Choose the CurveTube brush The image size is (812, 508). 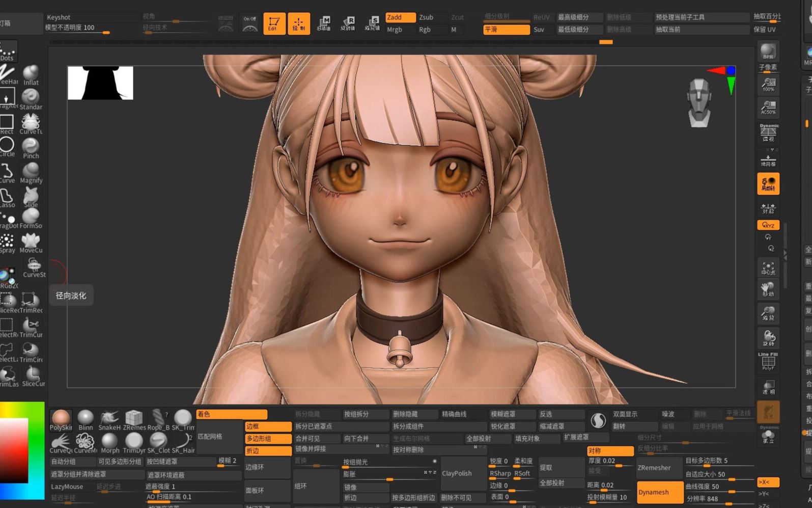tap(31, 124)
